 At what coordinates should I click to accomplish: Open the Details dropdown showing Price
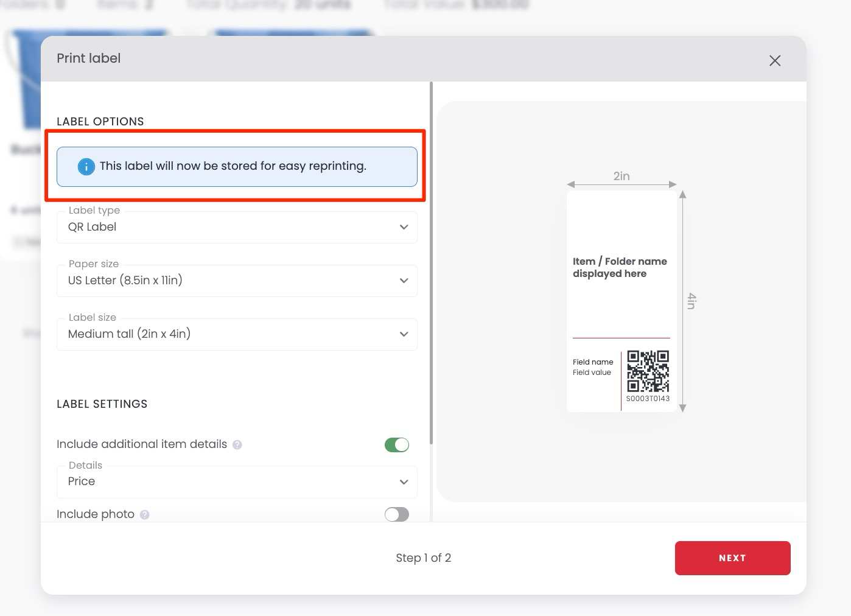237,481
